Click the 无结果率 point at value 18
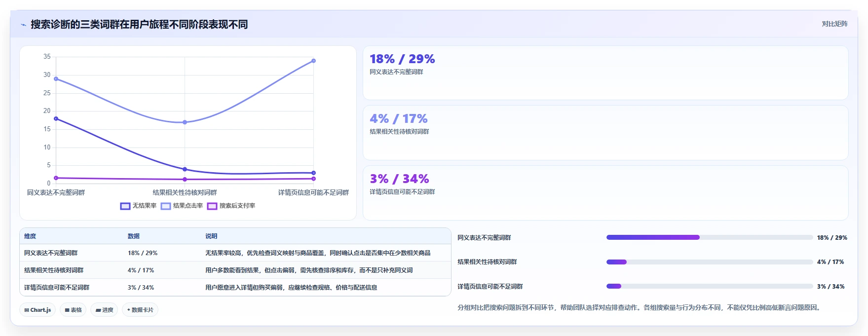This screenshot has height=336, width=868. 56,118
